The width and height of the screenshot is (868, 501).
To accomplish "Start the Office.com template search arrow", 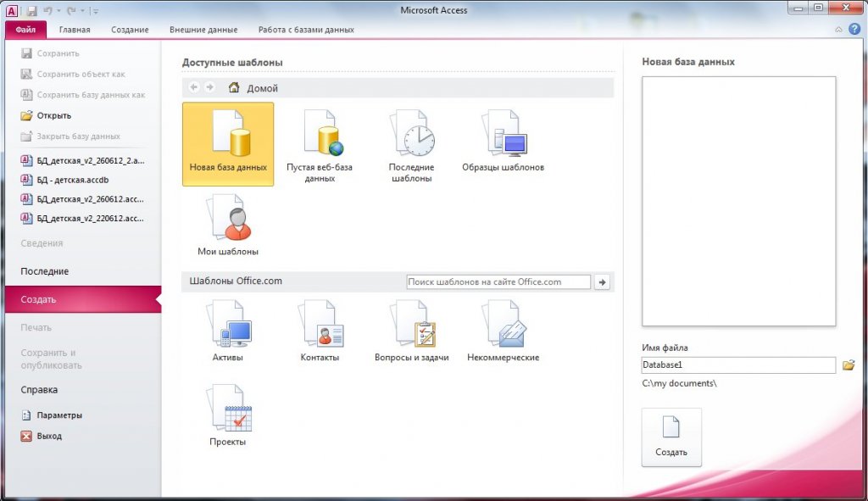I will pyautogui.click(x=602, y=281).
